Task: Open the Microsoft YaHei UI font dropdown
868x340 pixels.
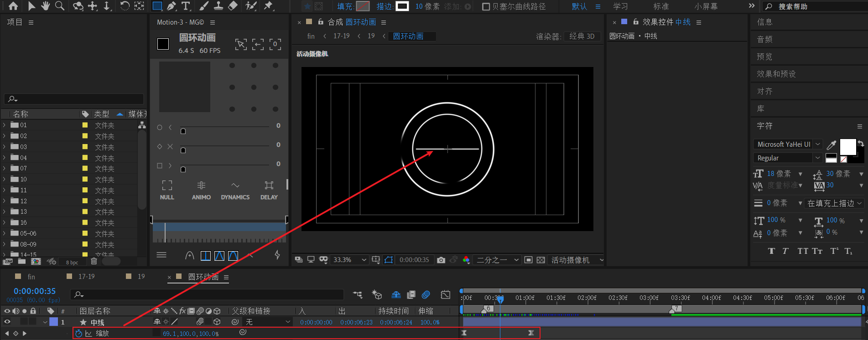Action: tap(788, 144)
